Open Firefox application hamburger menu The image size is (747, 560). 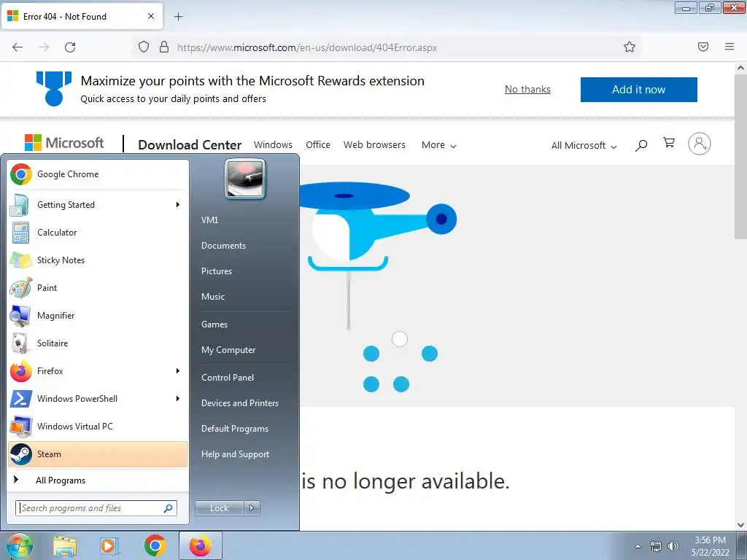(x=729, y=47)
